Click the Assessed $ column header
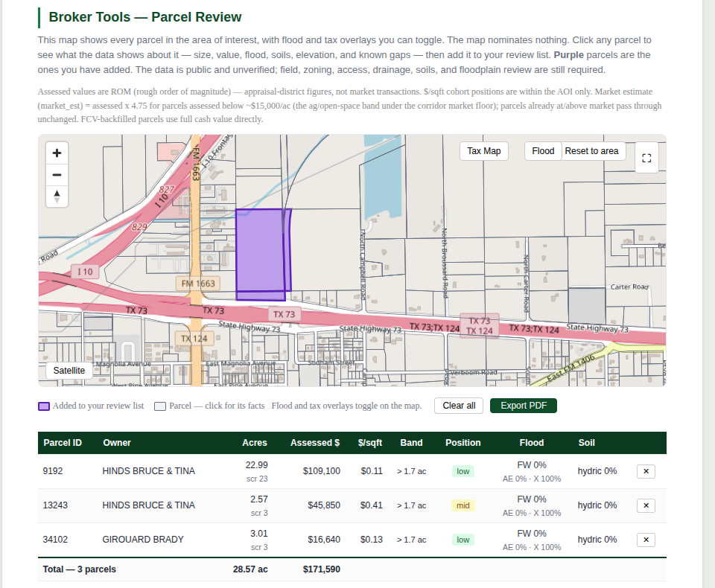This screenshot has width=715, height=588. pos(315,443)
